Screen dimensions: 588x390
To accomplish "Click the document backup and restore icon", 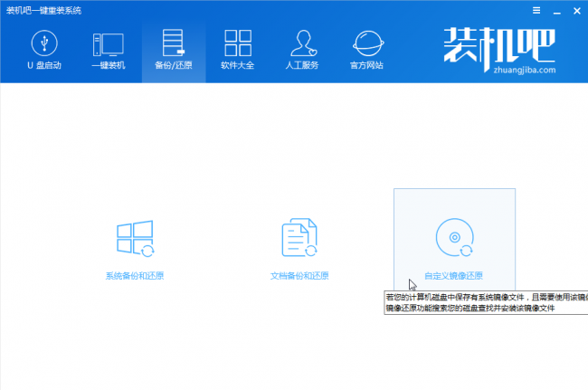I will 299,238.
